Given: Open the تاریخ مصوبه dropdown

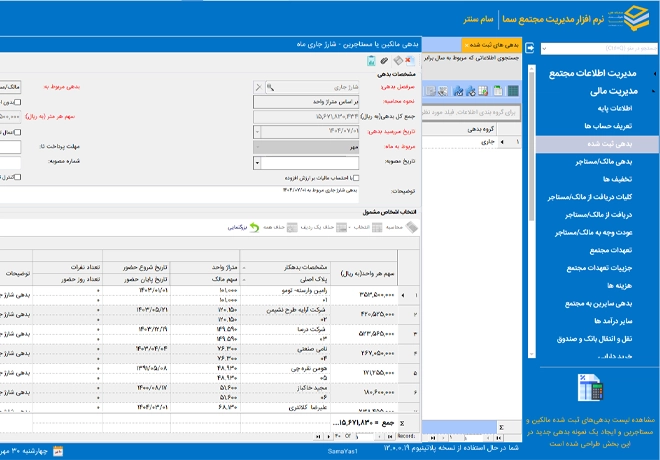Looking at the screenshot, I should tap(258, 162).
